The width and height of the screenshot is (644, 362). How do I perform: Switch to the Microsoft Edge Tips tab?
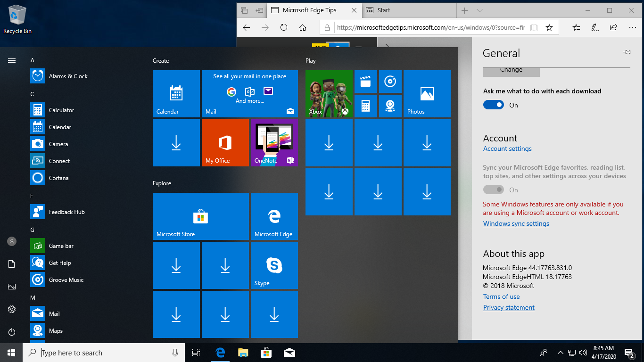[x=314, y=10]
